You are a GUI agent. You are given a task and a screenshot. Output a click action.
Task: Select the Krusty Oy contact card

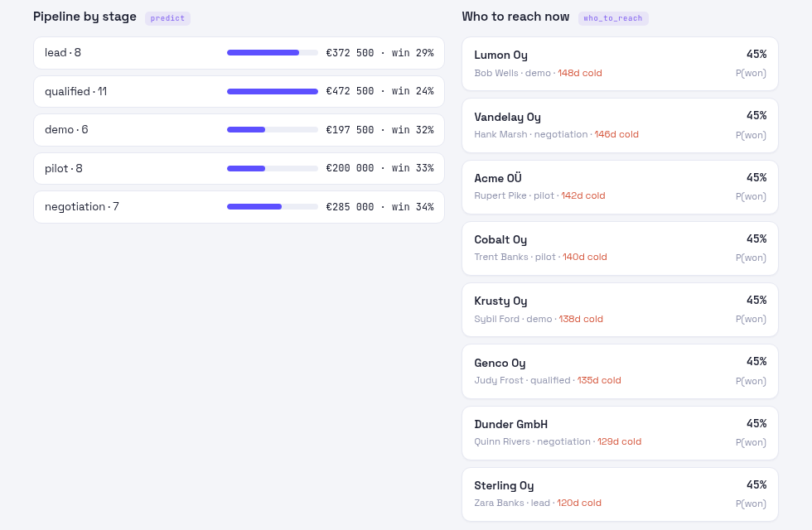620,310
